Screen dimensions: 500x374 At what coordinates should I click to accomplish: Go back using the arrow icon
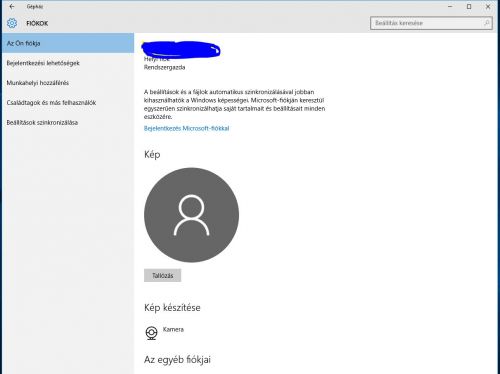12,6
